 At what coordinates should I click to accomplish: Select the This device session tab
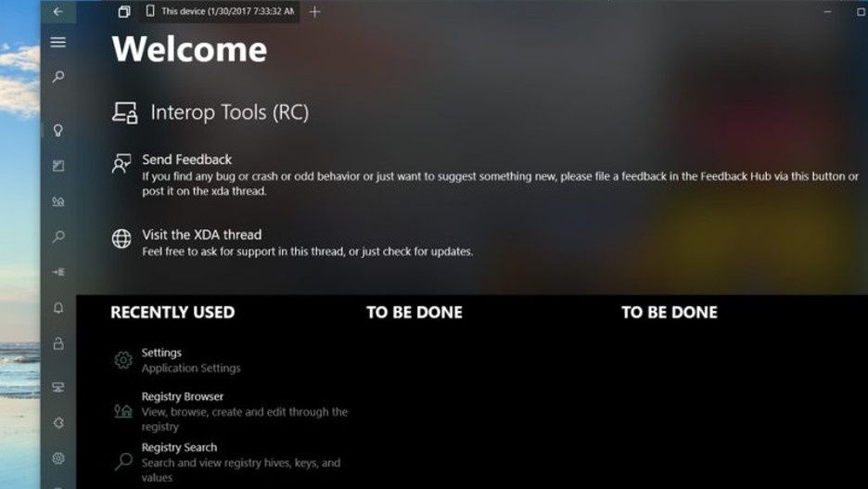click(220, 11)
